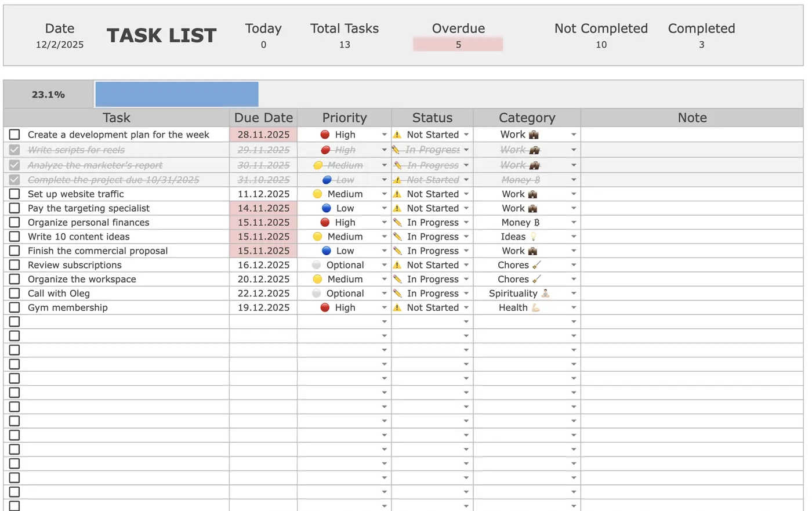812x511 pixels.
Task: Click the briefcase icon for Finish the commercial proposal
Action: pyautogui.click(x=532, y=251)
